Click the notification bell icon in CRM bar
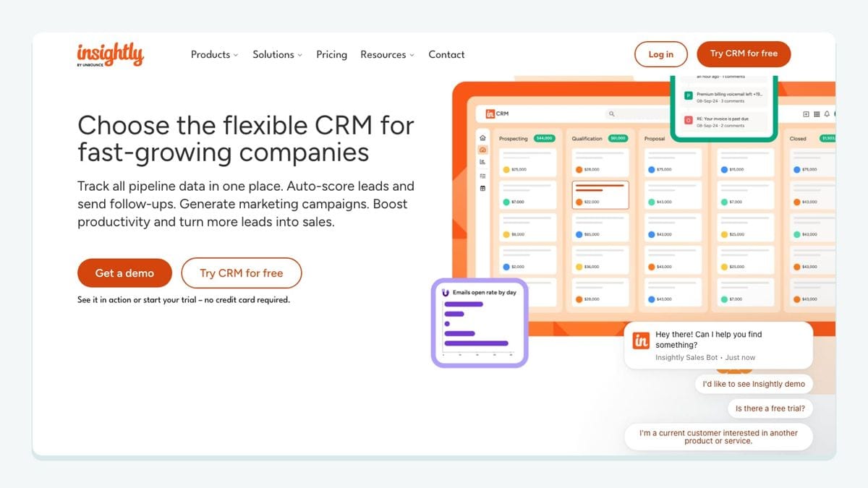 827,114
